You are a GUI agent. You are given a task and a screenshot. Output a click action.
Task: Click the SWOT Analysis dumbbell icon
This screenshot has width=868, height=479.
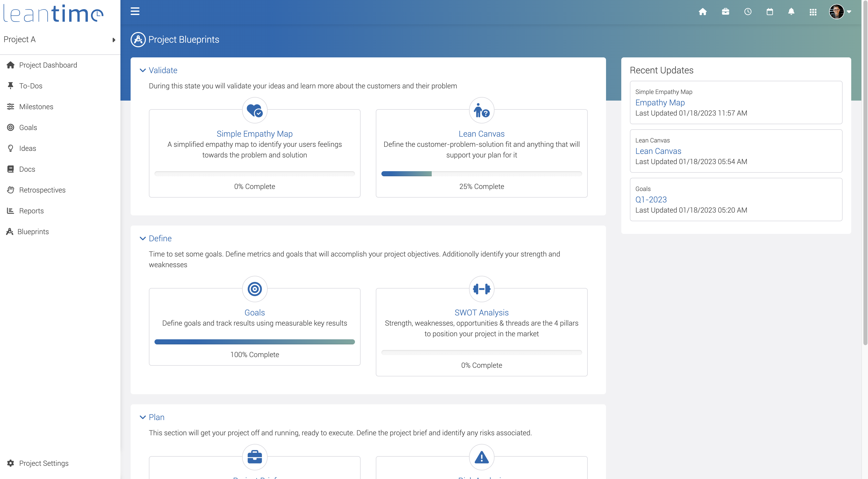coord(481,289)
